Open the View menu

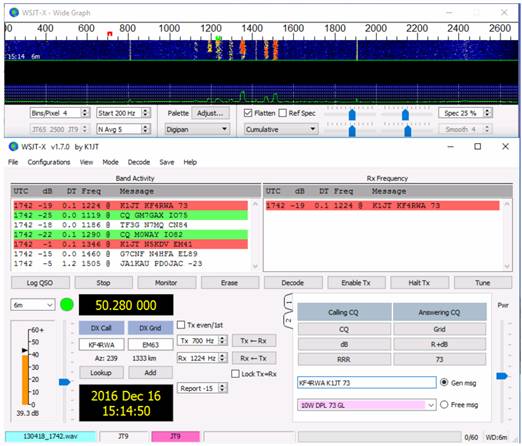click(86, 162)
